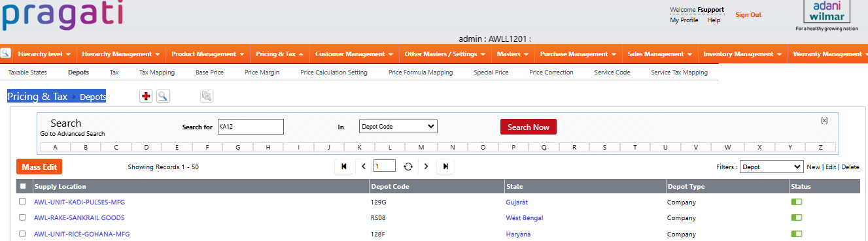
Task: Click the filter Edit link
Action: (x=831, y=167)
